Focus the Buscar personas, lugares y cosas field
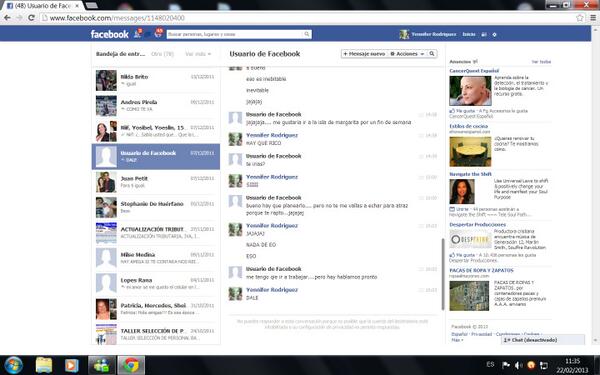 pos(235,34)
